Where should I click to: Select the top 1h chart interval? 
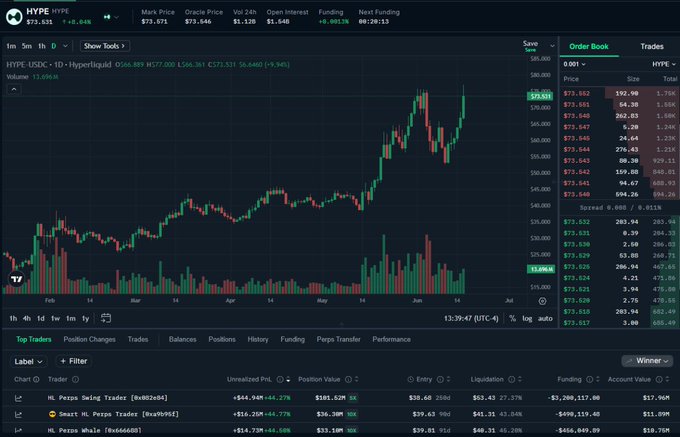[42, 46]
